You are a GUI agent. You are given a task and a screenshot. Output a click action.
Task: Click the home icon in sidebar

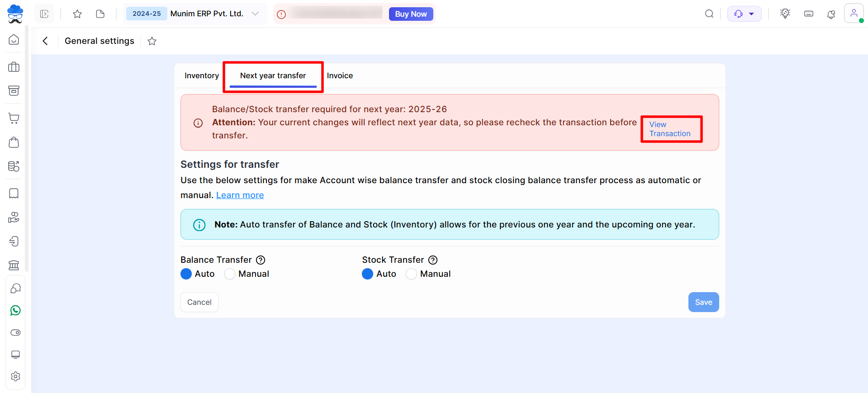tap(14, 40)
